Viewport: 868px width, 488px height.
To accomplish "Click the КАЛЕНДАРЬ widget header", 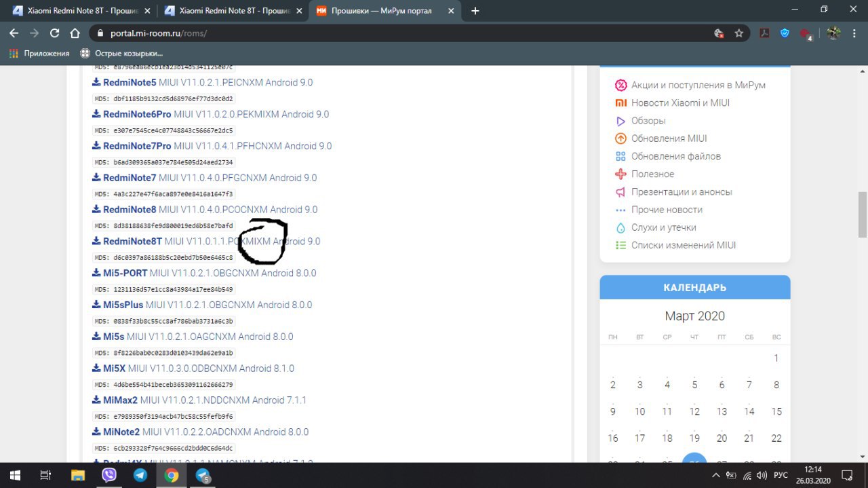I will point(695,288).
